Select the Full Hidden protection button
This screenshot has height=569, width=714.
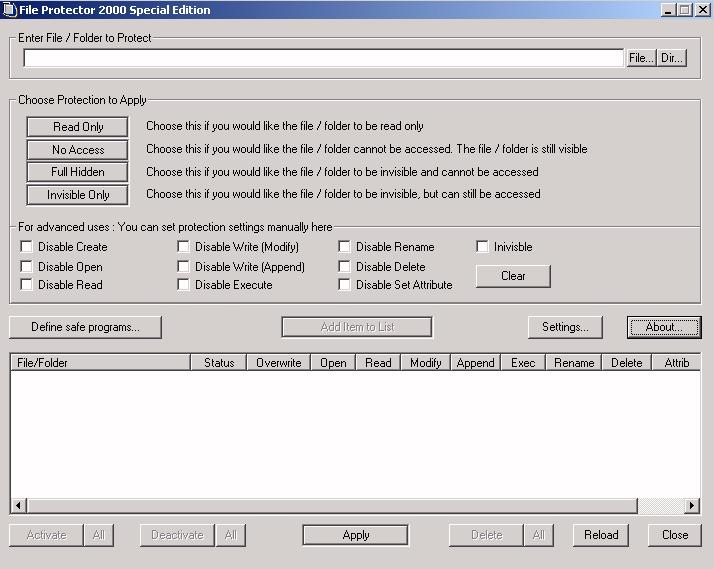click(x=77, y=172)
